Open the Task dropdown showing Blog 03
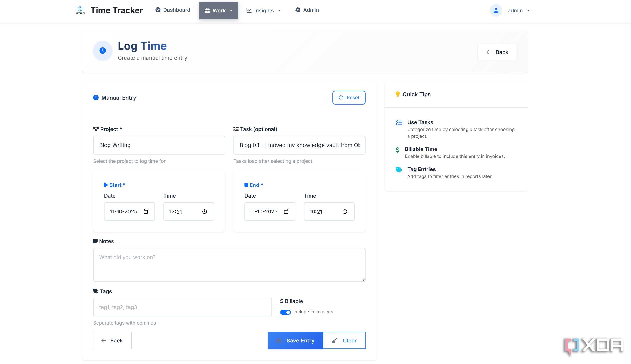 coord(299,145)
